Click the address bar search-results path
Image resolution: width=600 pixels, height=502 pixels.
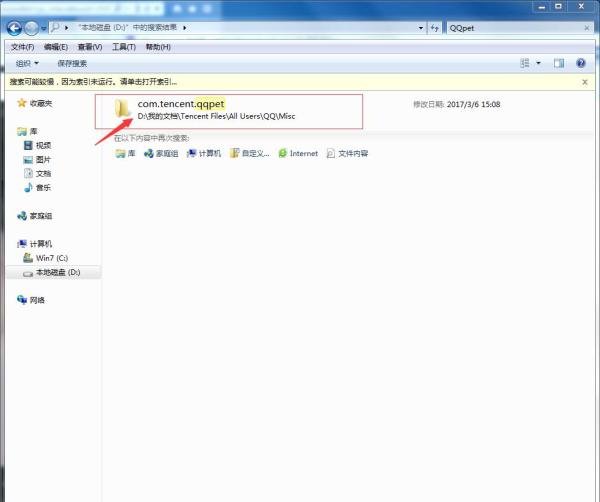coord(127,28)
